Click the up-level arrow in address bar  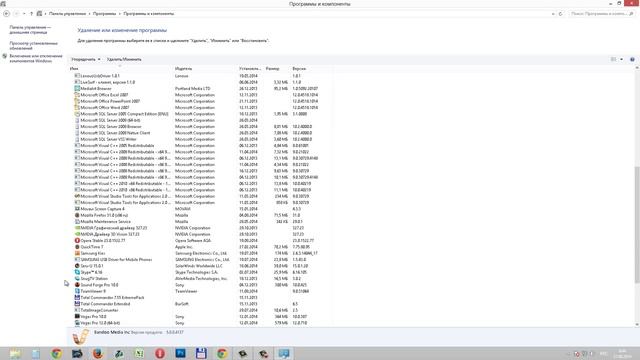tap(31, 14)
